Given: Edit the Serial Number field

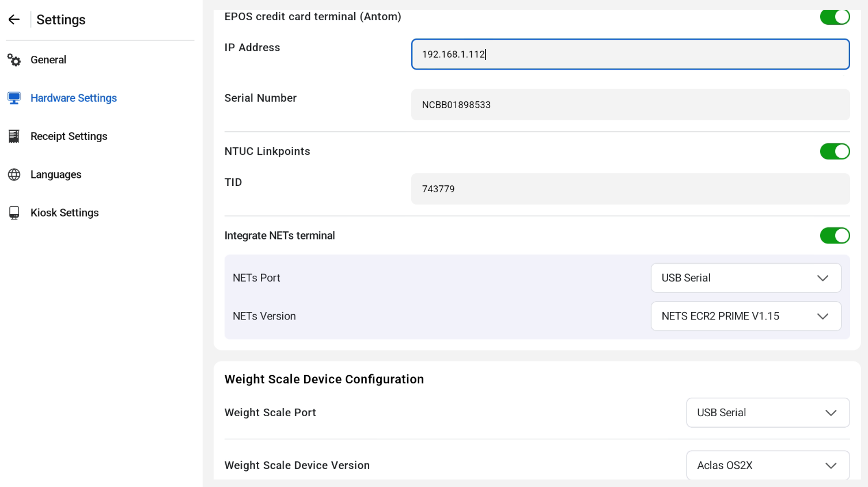Looking at the screenshot, I should (630, 105).
